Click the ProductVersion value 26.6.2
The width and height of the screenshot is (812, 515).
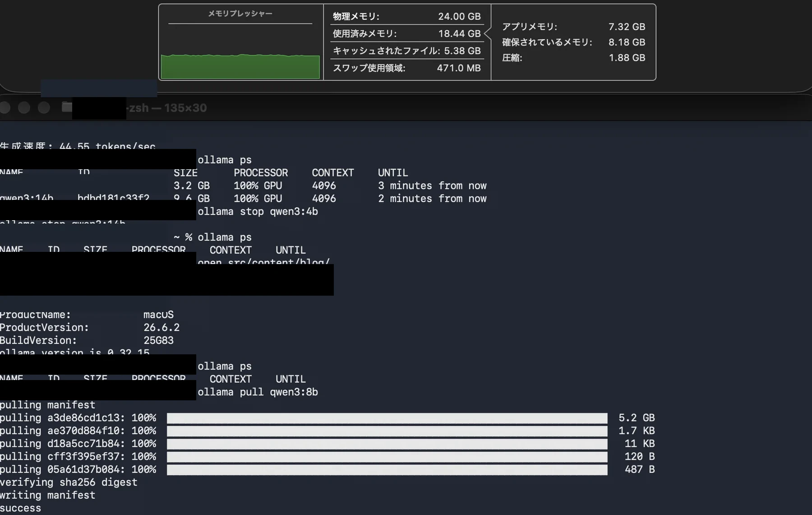tap(161, 328)
